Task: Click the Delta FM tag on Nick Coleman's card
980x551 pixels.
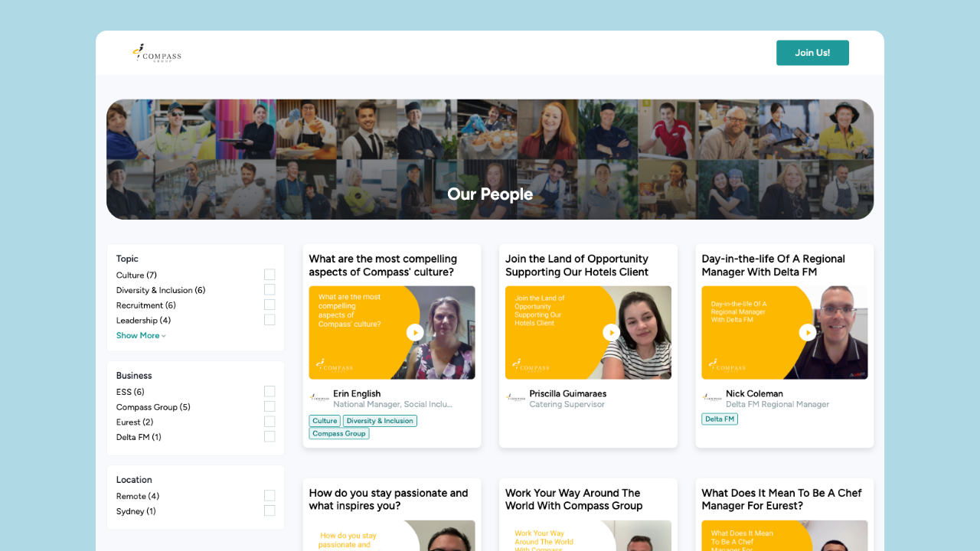Action: tap(720, 419)
